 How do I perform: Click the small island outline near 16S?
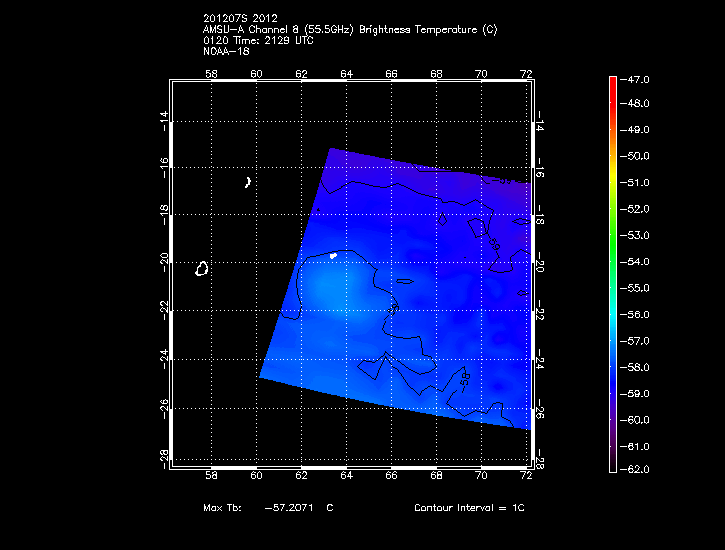coord(248,182)
